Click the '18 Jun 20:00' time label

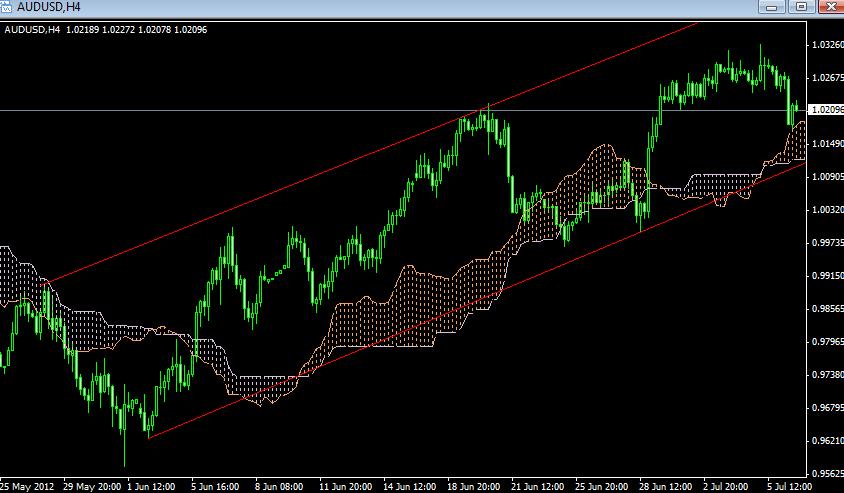point(473,487)
